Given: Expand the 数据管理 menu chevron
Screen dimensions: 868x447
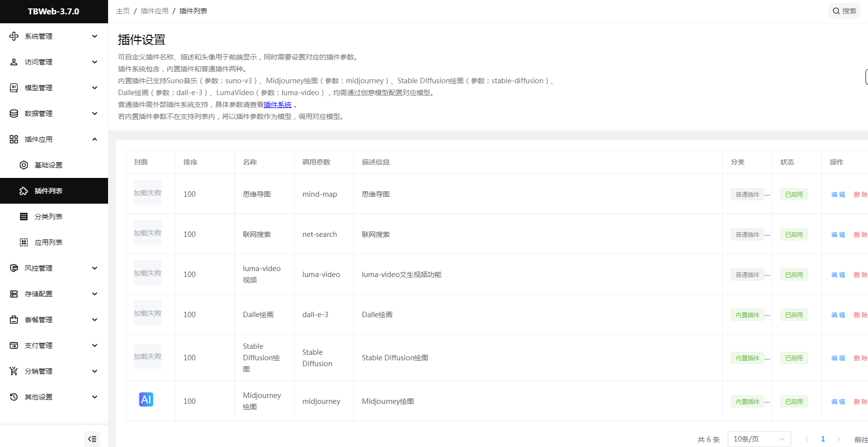Looking at the screenshot, I should pyautogui.click(x=95, y=113).
